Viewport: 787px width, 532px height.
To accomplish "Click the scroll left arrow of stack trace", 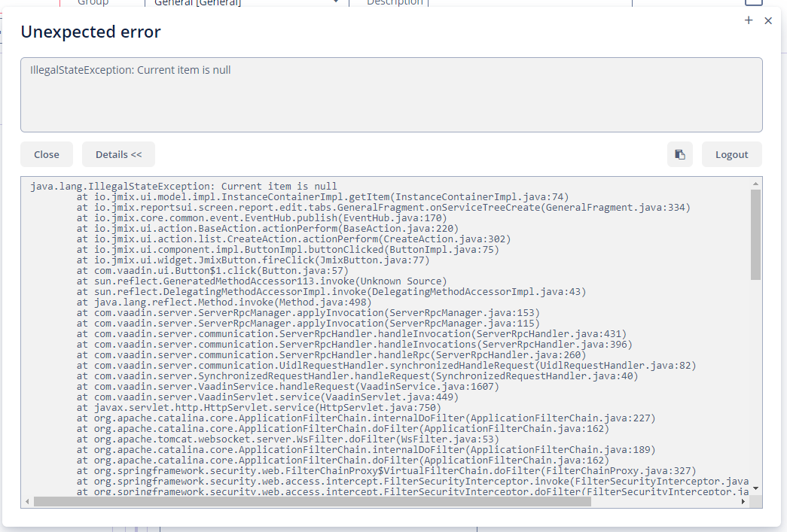I will (27, 501).
